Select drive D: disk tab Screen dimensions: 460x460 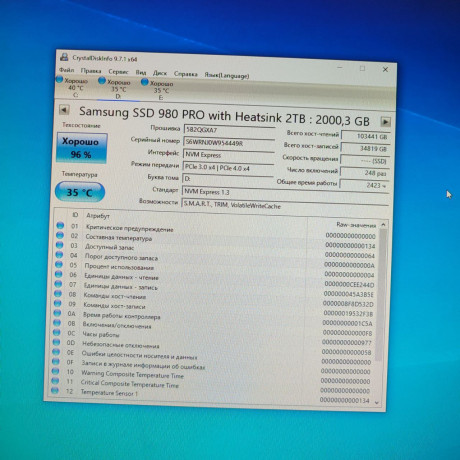click(x=116, y=89)
